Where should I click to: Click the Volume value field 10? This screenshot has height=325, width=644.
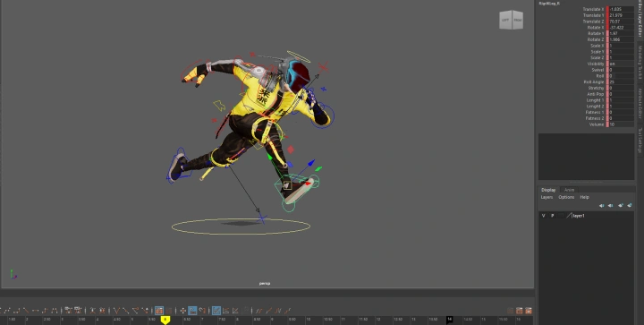point(622,124)
